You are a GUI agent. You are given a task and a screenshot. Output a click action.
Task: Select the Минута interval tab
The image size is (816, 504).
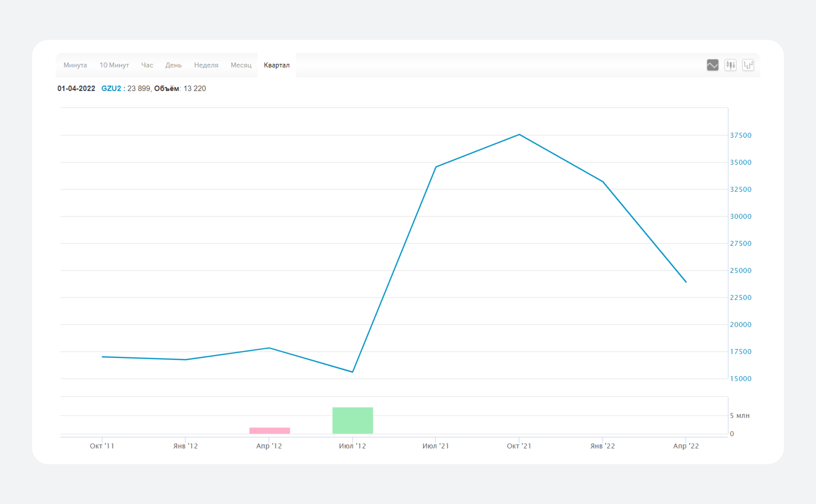[x=75, y=65]
